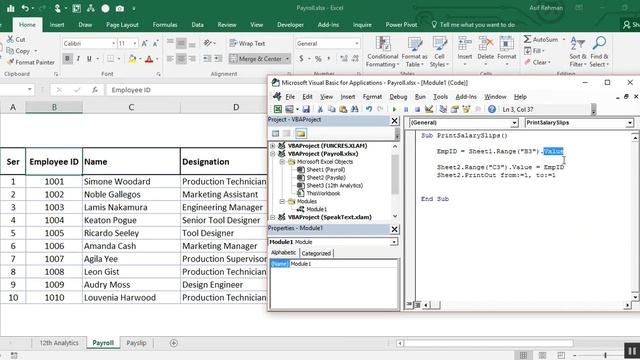Image resolution: width=640 pixels, height=360 pixels.
Task: Click the Find binoculars icon in VBA toolbar
Action: click(354, 109)
